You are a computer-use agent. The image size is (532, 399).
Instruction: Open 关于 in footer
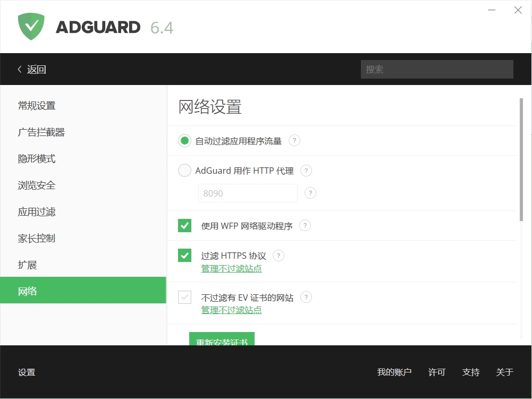click(x=504, y=372)
